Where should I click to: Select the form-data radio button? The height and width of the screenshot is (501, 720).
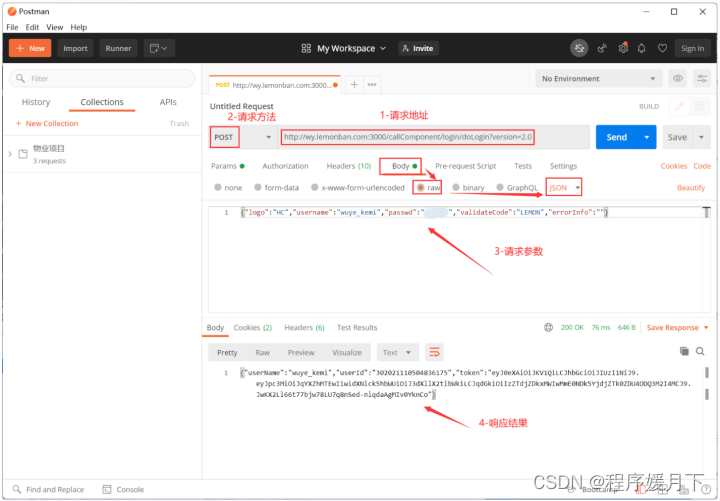[x=258, y=187]
